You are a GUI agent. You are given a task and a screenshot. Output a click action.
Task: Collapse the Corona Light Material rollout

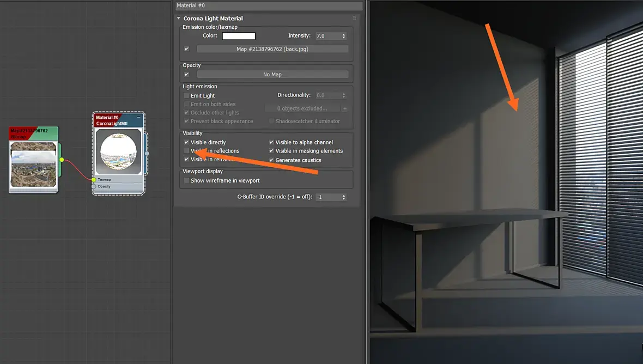pyautogui.click(x=179, y=19)
